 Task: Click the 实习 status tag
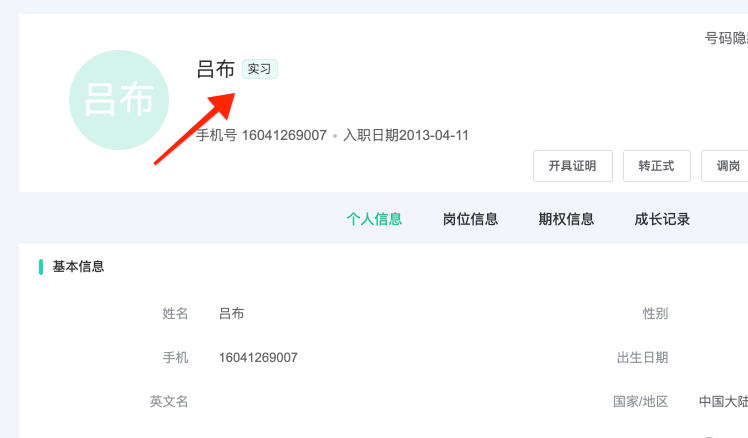point(260,69)
